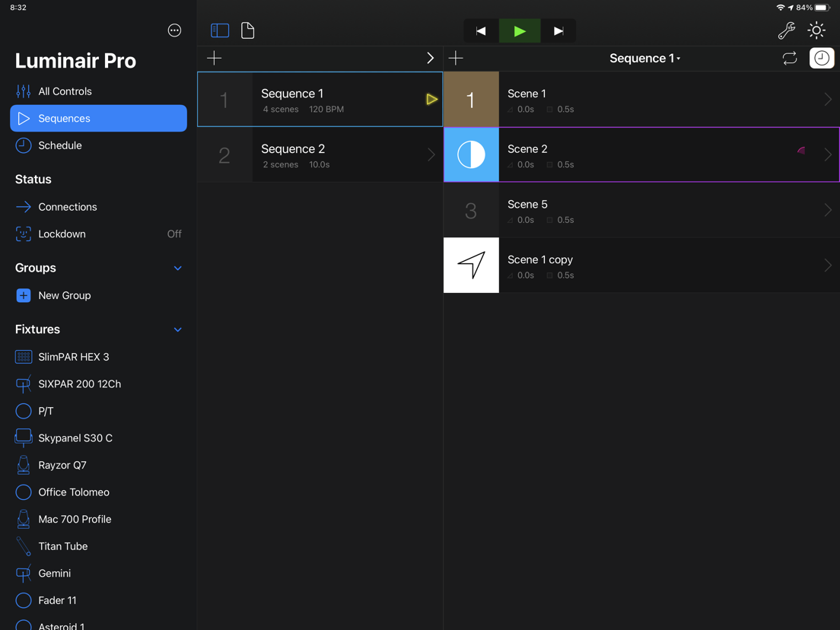Open All Controls
Viewport: 840px width, 630px height.
[x=99, y=91]
